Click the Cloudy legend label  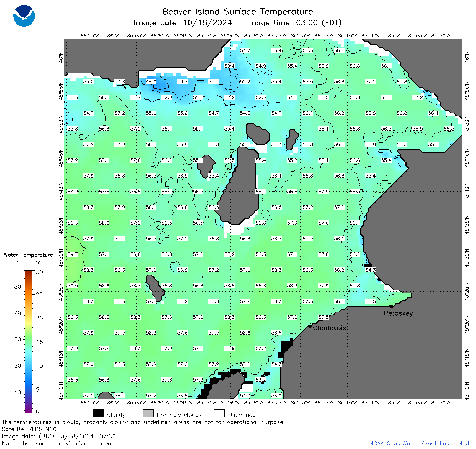pyautogui.click(x=116, y=415)
